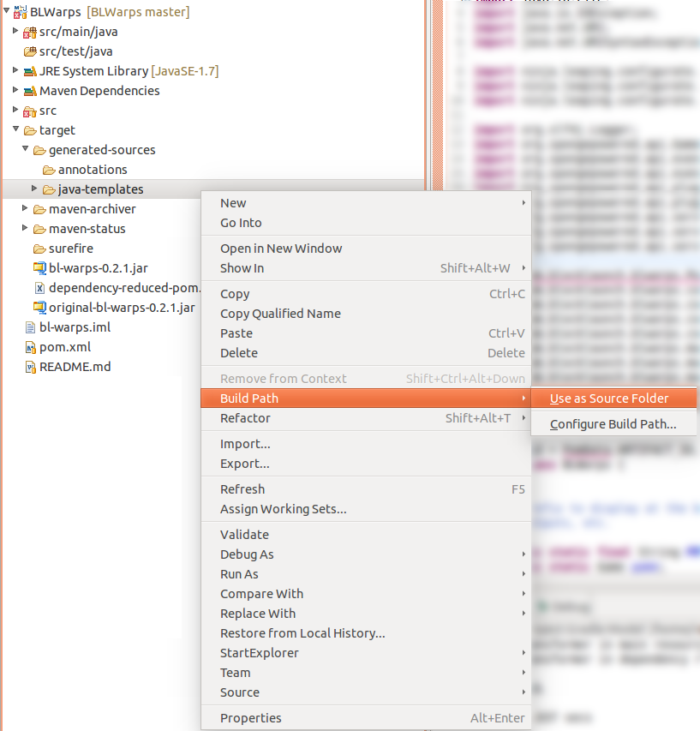Choose Import... from context menu
Viewport: 700px width, 731px height.
(366, 444)
